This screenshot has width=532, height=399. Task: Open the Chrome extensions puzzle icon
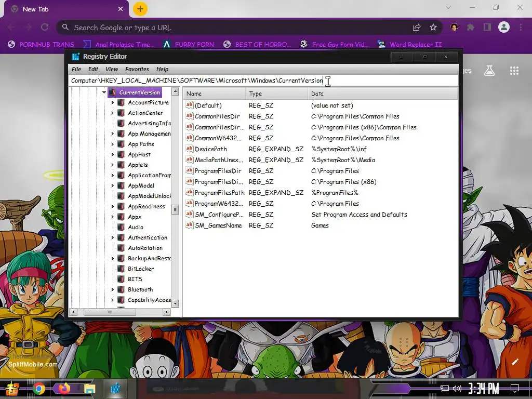(x=471, y=28)
